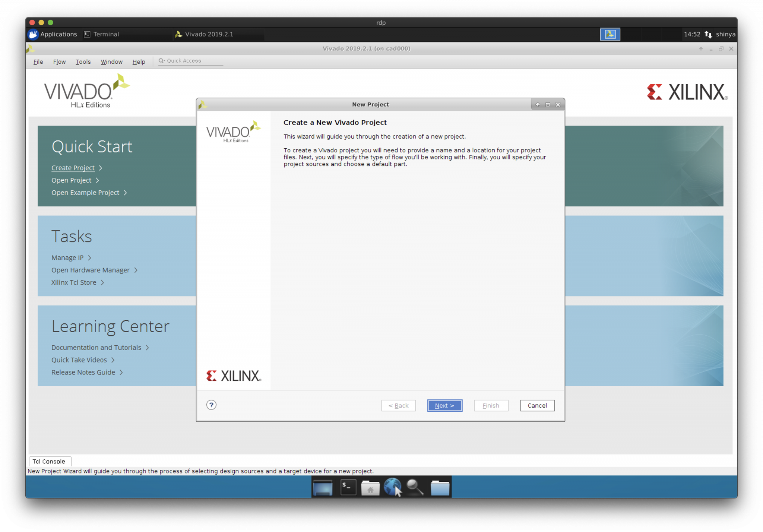Open the file manager folder dock icon
The width and height of the screenshot is (763, 532).
point(440,488)
